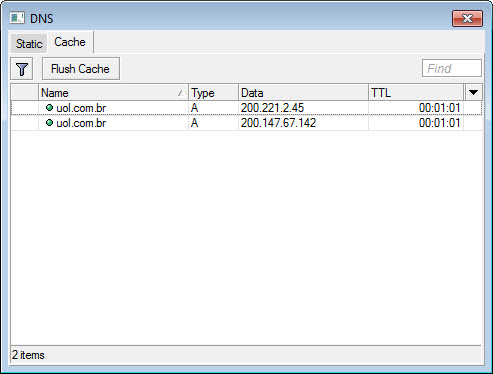Close the DNS window
493x374 pixels.
[x=467, y=18]
